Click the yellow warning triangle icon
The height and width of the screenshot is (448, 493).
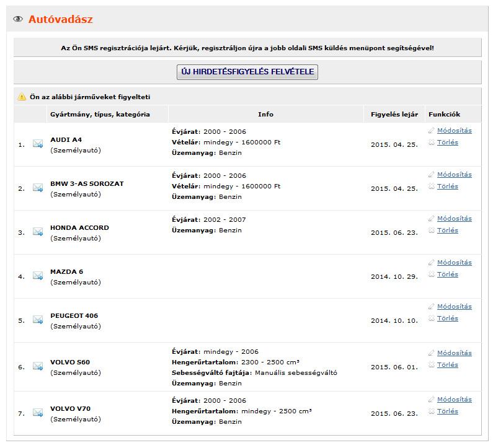coord(22,97)
